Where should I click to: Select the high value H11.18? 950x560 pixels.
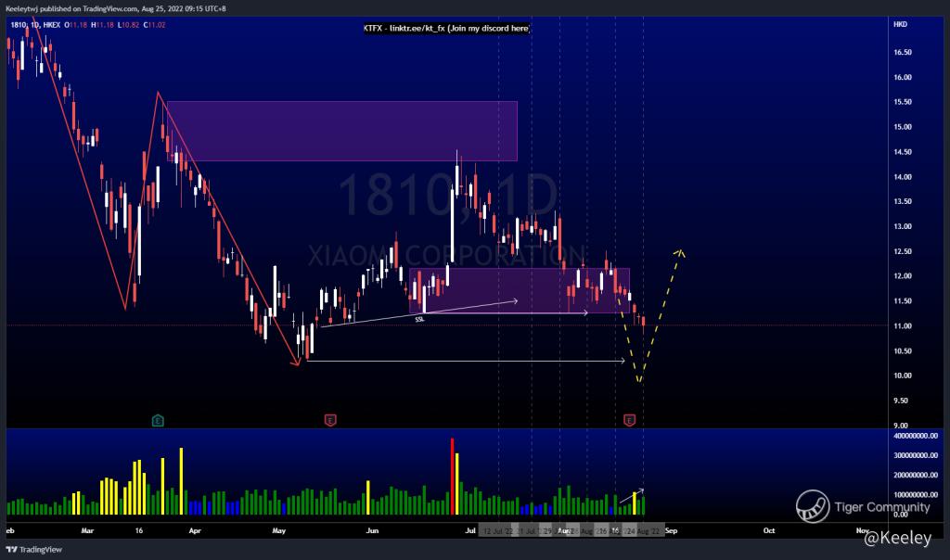coord(102,25)
